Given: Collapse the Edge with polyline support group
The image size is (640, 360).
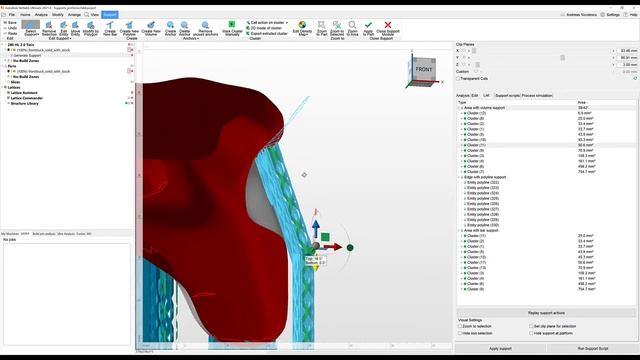Looking at the screenshot, I should tap(459, 177).
